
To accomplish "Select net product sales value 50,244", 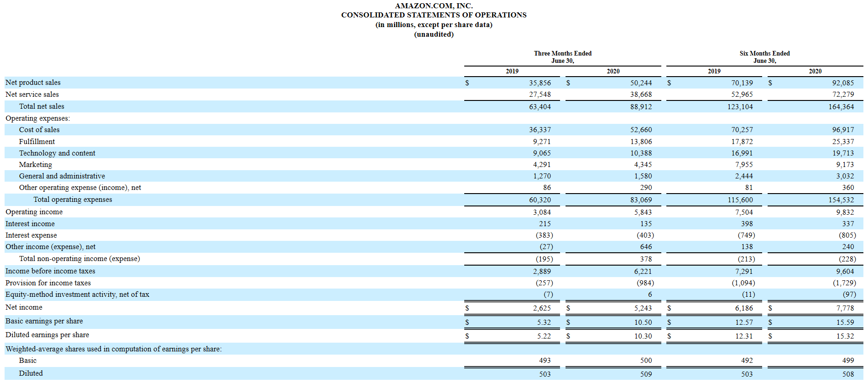I will [641, 83].
